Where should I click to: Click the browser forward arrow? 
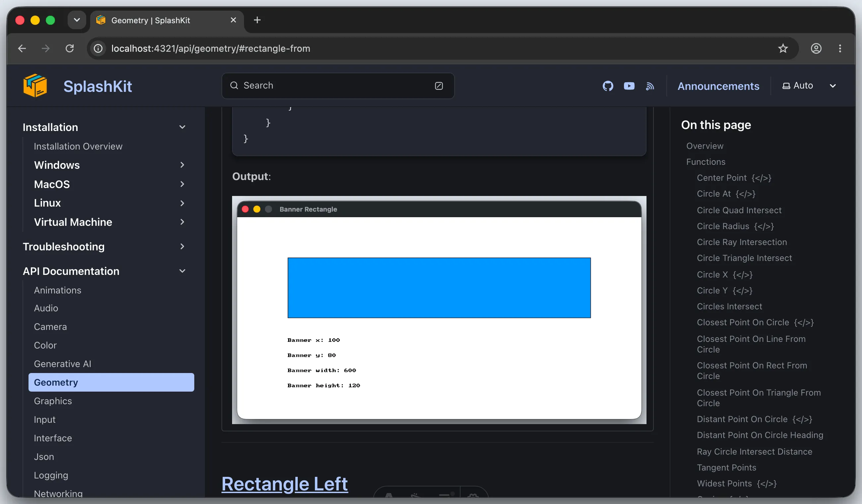(45, 48)
